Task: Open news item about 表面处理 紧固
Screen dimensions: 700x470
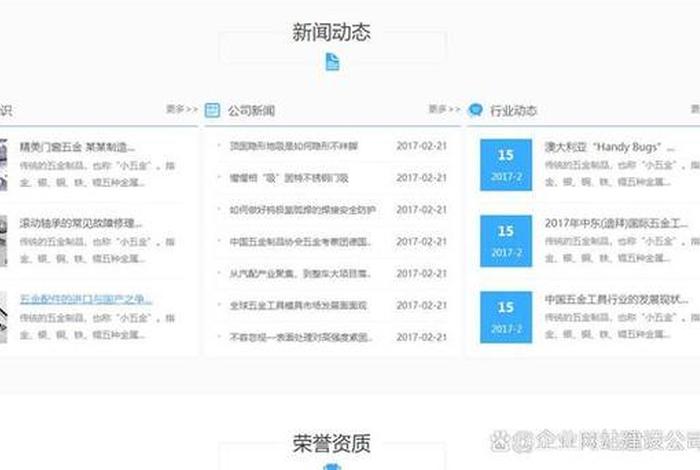Action: [300, 337]
